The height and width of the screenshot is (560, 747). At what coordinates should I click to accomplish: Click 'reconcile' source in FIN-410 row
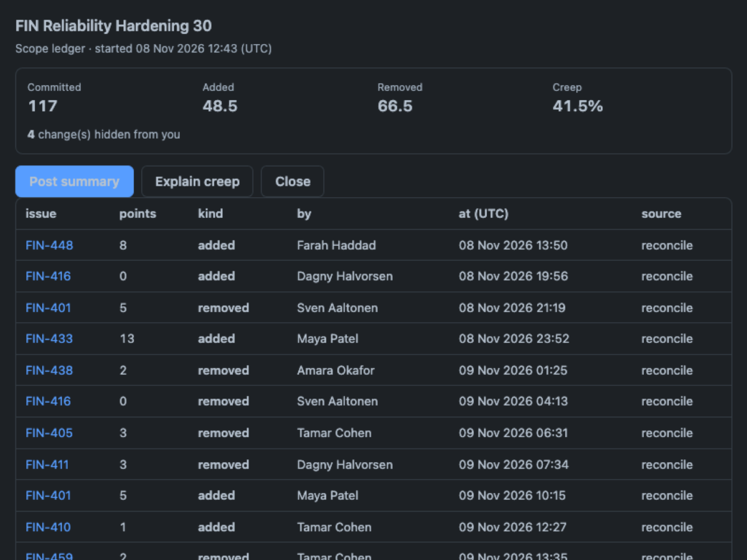[667, 527]
